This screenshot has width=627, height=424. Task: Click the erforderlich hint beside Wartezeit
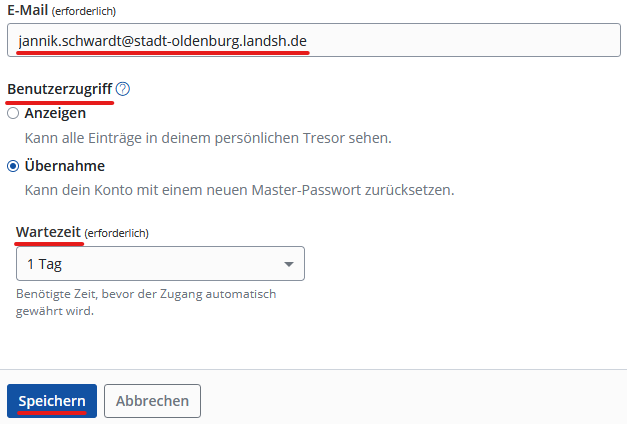(117, 233)
